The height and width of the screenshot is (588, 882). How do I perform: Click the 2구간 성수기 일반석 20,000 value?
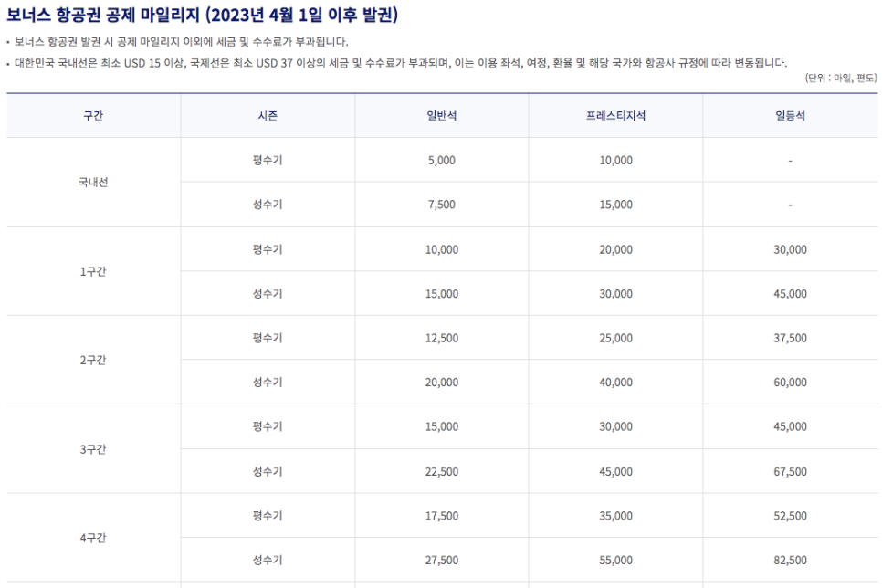(440, 382)
